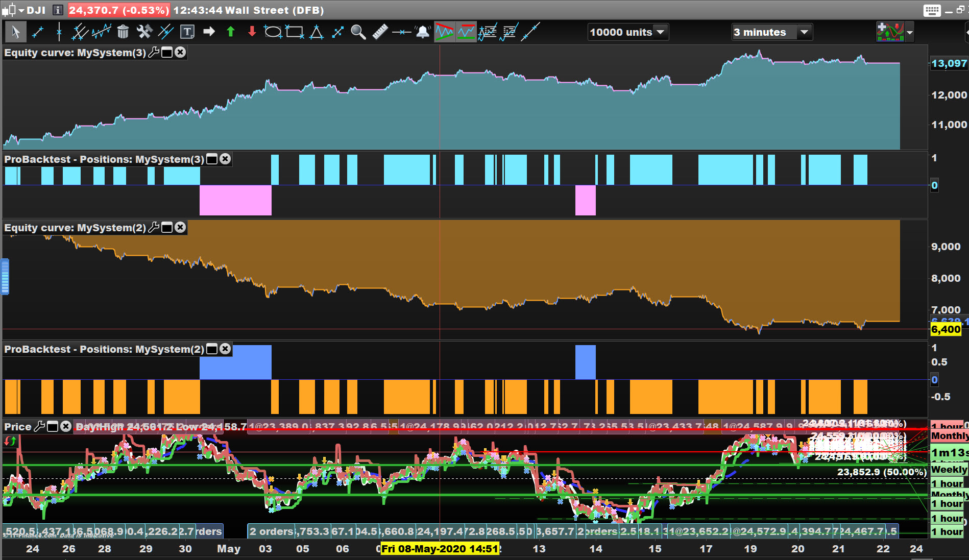The image size is (969, 560).
Task: Click the red-green swap arrows on Price chart
Action: coord(10,441)
